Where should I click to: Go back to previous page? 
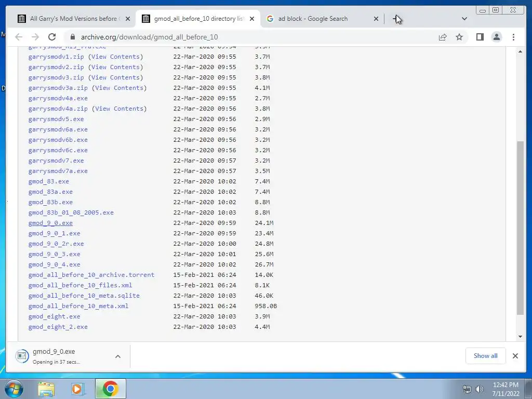[x=19, y=37]
